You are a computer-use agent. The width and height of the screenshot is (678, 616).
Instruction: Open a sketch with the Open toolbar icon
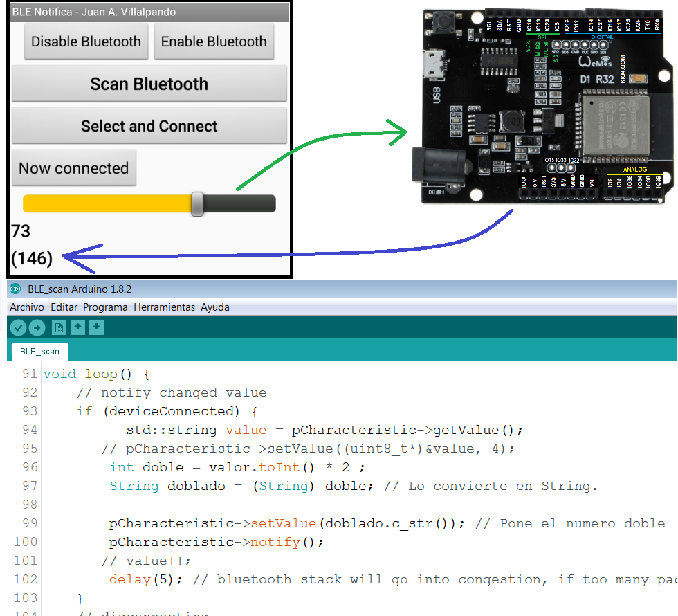78,327
